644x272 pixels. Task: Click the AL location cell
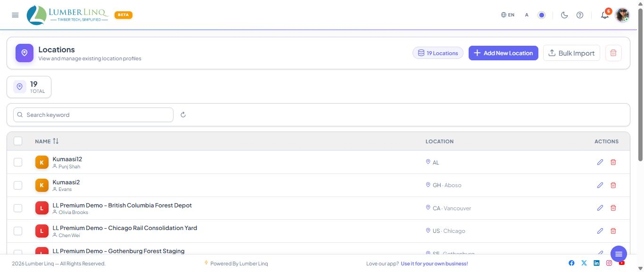[432, 162]
